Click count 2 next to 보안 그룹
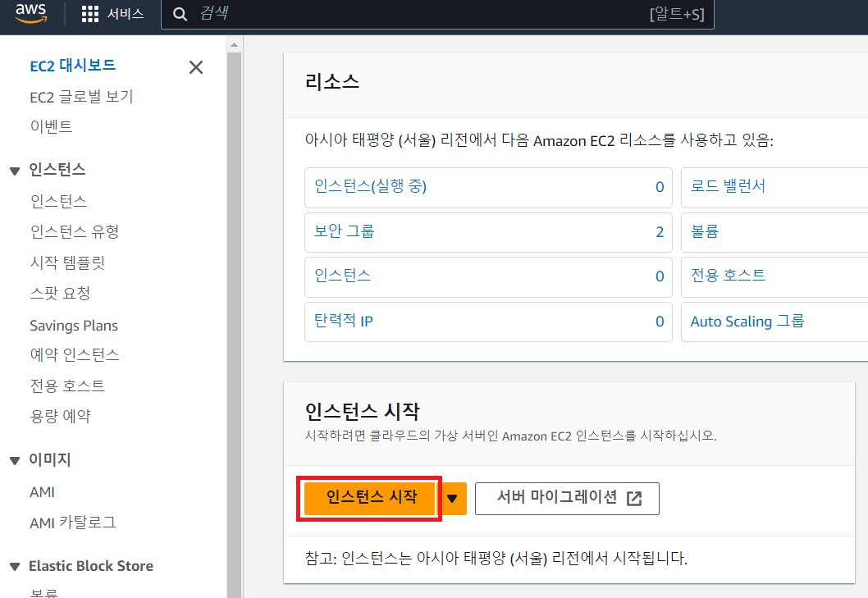868x598 pixels. 660,232
